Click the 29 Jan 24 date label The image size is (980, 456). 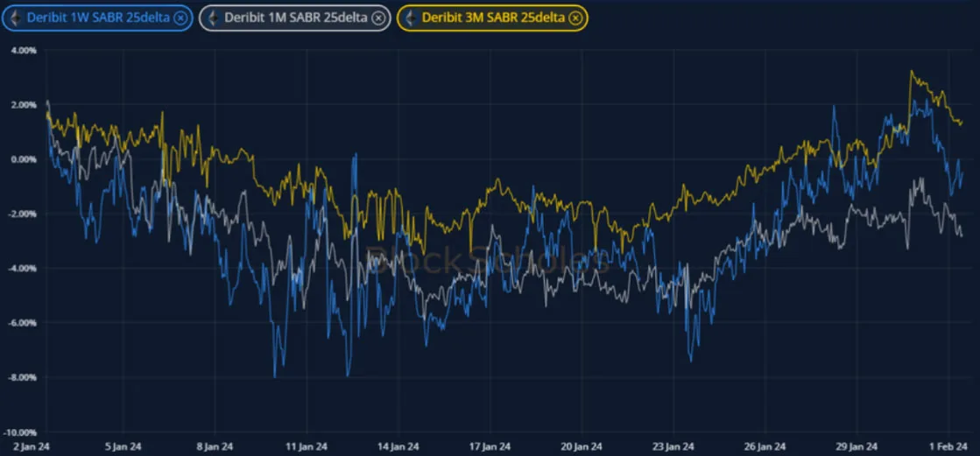point(857,446)
